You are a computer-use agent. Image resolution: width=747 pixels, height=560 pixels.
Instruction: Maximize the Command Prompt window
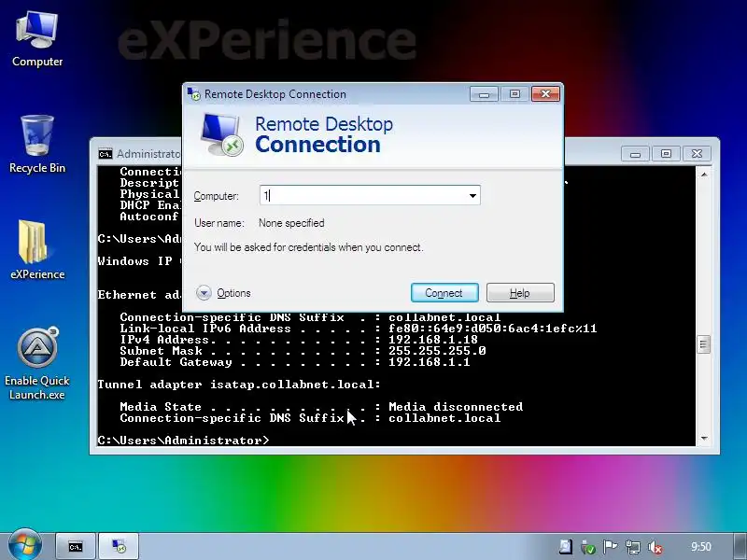[666, 154]
